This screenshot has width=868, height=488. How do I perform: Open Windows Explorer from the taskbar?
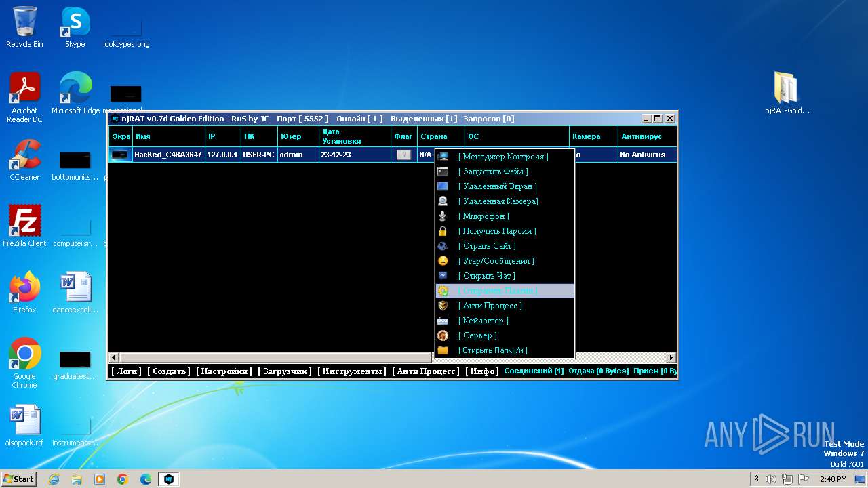tap(77, 479)
